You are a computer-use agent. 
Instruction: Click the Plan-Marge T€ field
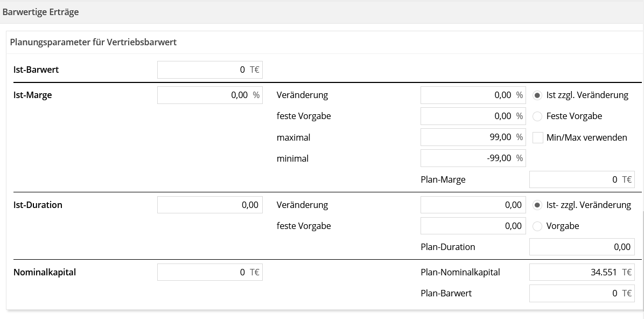tap(582, 179)
